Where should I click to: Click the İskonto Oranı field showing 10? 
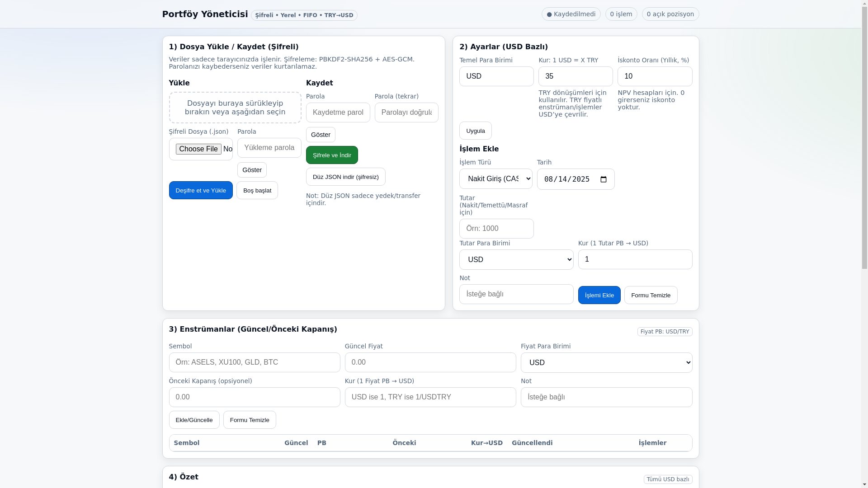click(x=655, y=76)
